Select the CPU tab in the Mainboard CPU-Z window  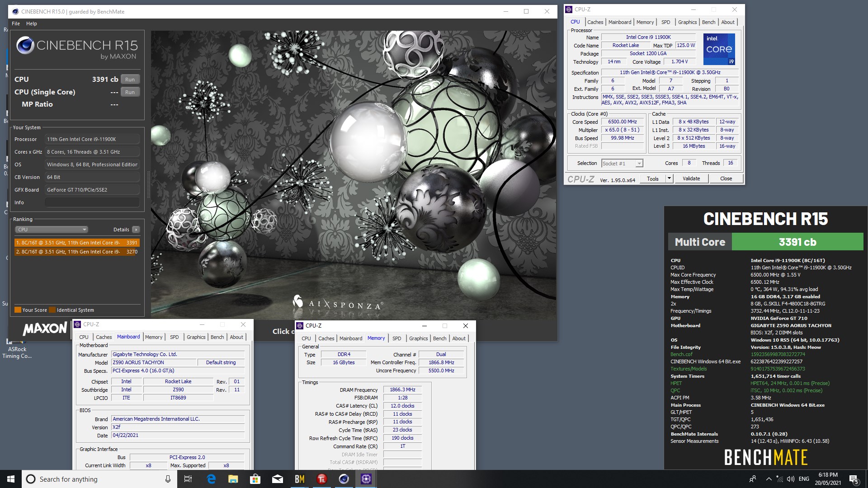click(x=84, y=337)
